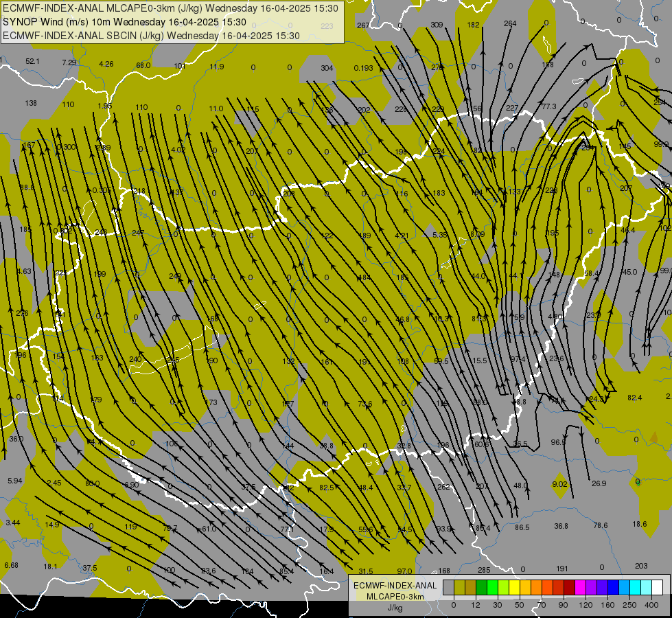The width and height of the screenshot is (672, 618).
Task: Click the 'MLCAPE0-3km' legend caption
Action: [x=395, y=597]
